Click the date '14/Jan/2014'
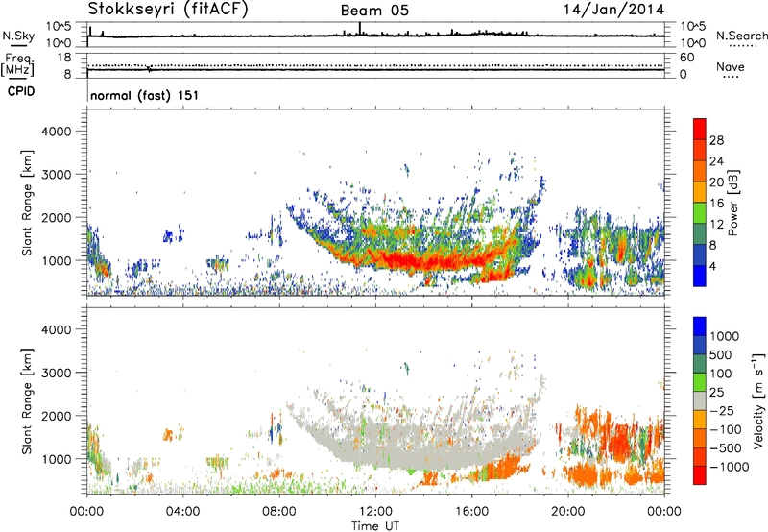 (614, 10)
